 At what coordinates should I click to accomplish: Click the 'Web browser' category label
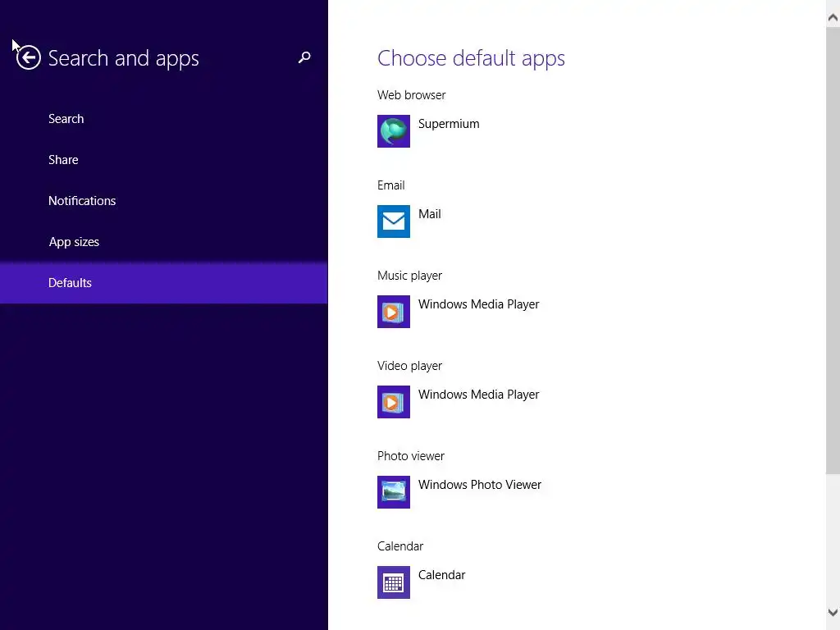click(411, 95)
